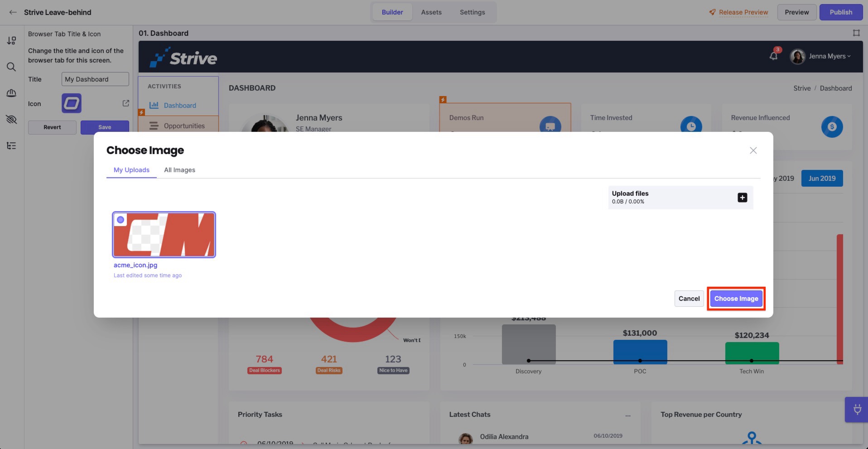Screen dimensions: 868x449
Task: Click the back arrow next to Strive Leave-behind
Action: (13, 12)
